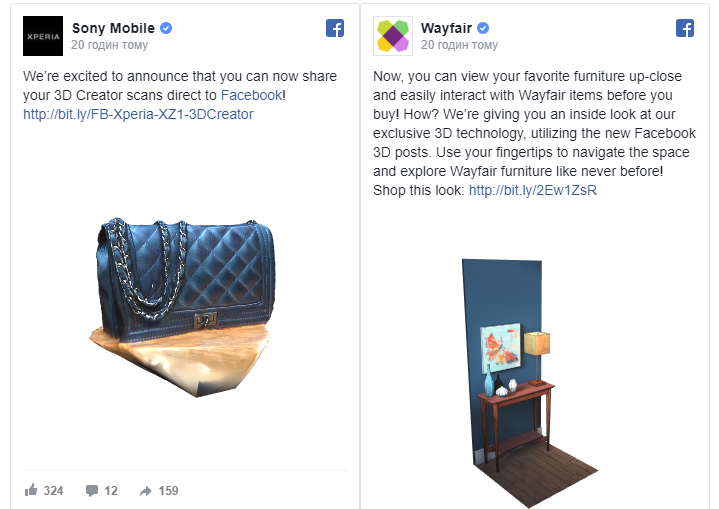Screen dimensions: 719x509
Task: Click the blue Facebook hyperlink in text
Action: pyautogui.click(x=251, y=95)
